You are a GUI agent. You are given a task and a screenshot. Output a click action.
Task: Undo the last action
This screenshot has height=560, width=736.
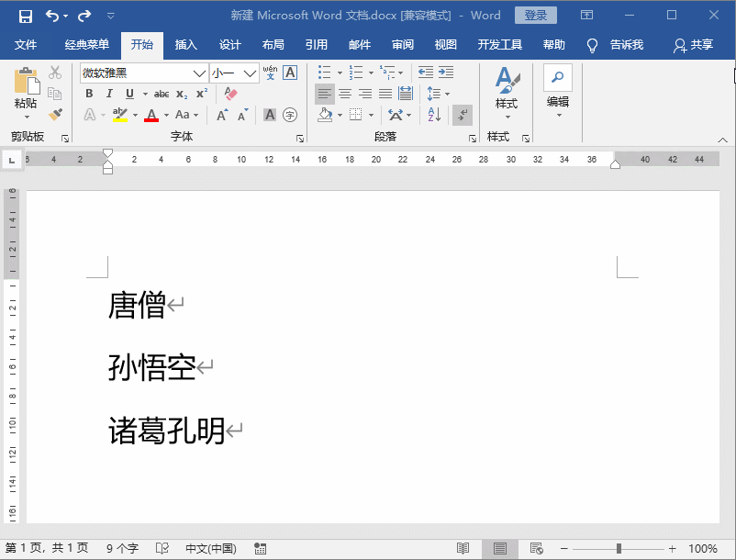51,17
